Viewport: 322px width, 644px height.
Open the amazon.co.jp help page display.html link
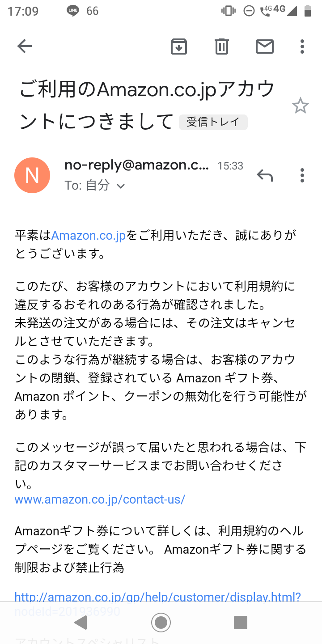[x=157, y=604]
